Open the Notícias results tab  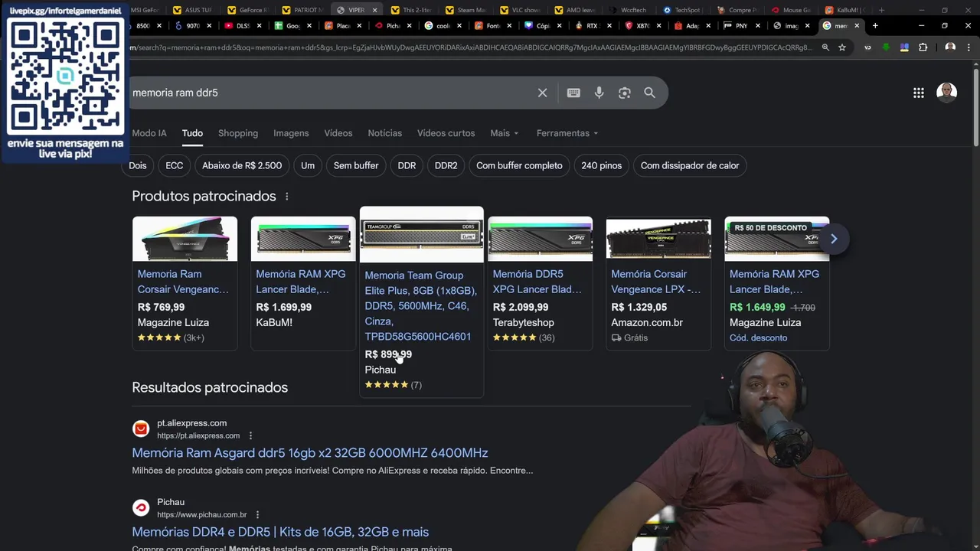[x=385, y=133]
